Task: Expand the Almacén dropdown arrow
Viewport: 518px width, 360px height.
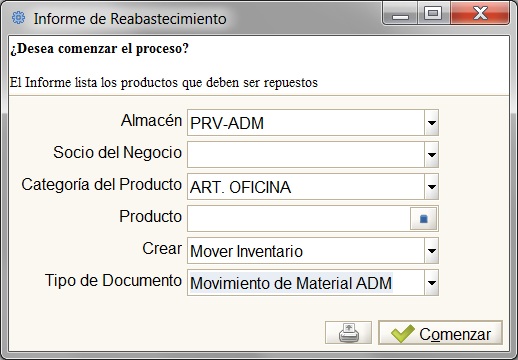Action: (432, 123)
